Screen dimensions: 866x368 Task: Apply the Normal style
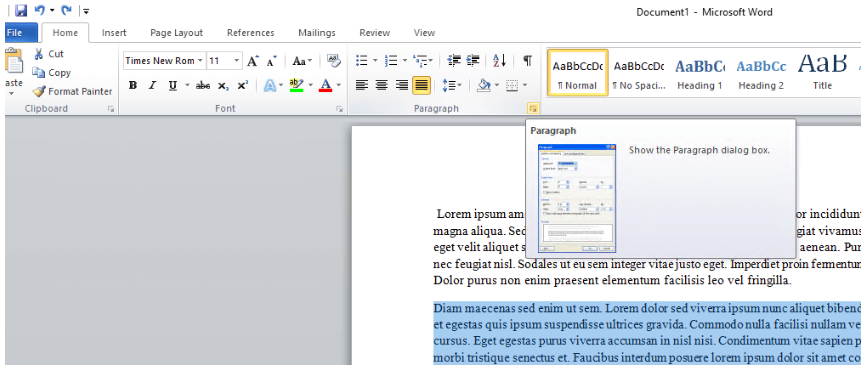[578, 73]
